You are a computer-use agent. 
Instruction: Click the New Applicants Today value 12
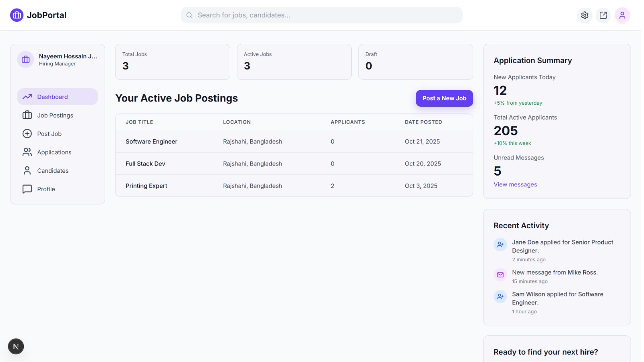(500, 91)
